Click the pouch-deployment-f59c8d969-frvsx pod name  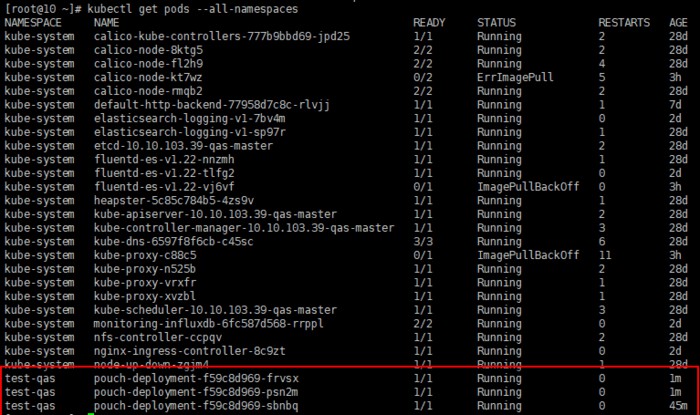click(x=196, y=379)
